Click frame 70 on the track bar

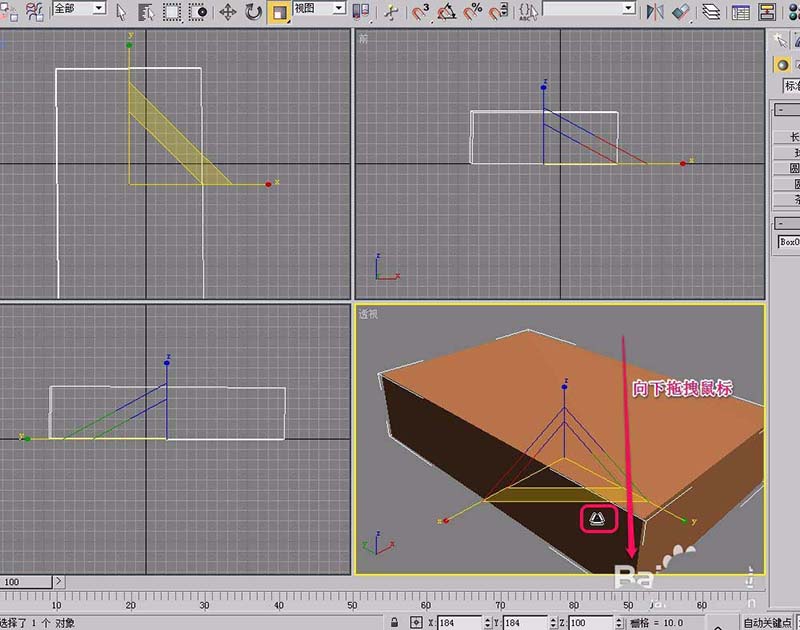point(500,605)
